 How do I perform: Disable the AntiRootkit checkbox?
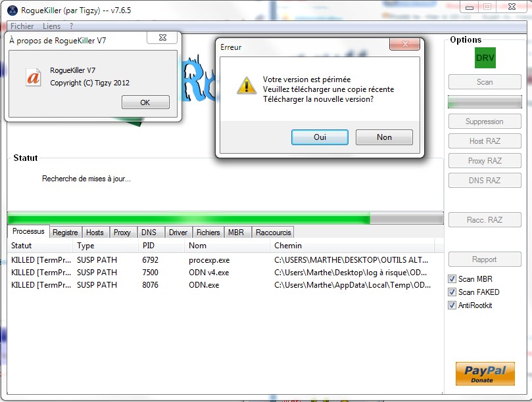tap(452, 305)
